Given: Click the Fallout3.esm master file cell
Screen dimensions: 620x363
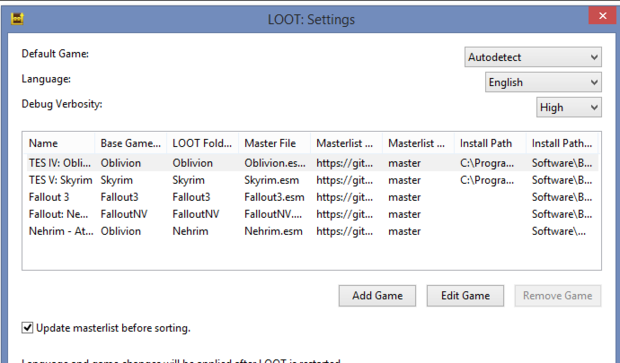Looking at the screenshot, I should 274,197.
